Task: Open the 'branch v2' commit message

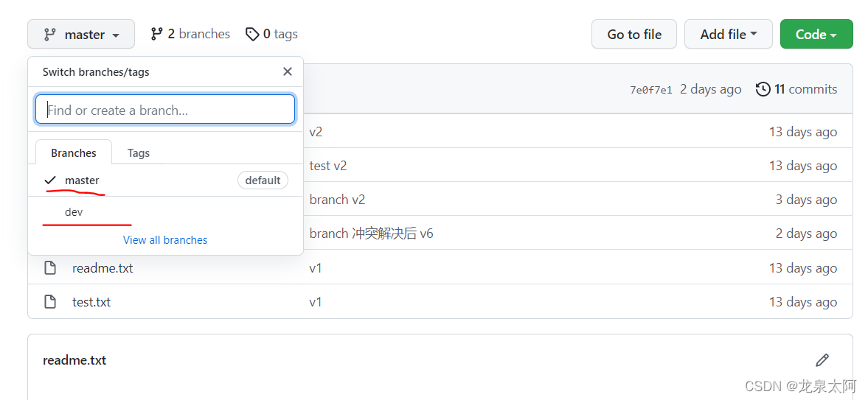Action: click(337, 200)
